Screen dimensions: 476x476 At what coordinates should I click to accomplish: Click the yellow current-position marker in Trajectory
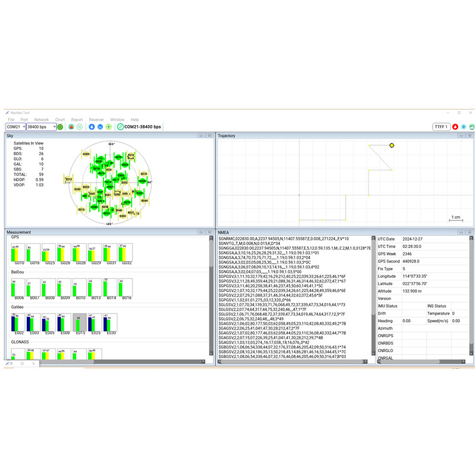392,145
